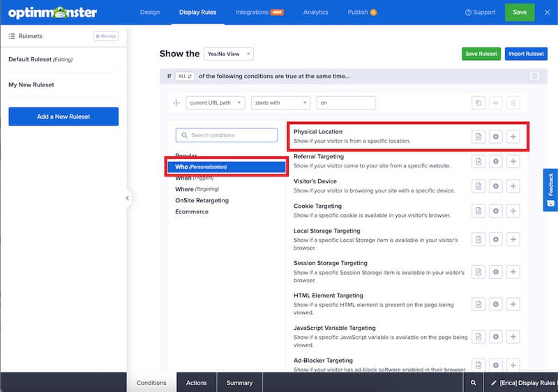Toggle the ALL/ANY condition switch
This screenshot has width=558, height=392.
[x=184, y=76]
